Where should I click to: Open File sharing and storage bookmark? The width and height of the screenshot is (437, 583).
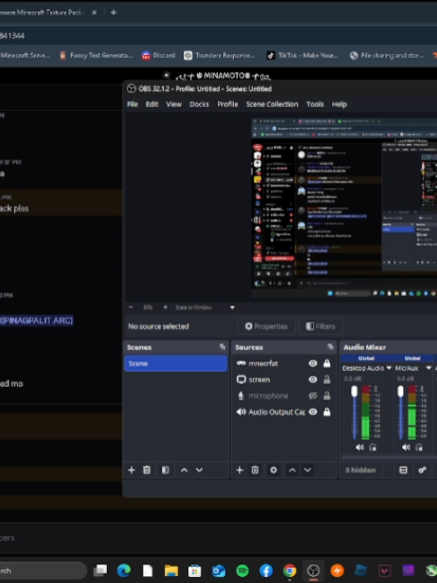tap(386, 55)
